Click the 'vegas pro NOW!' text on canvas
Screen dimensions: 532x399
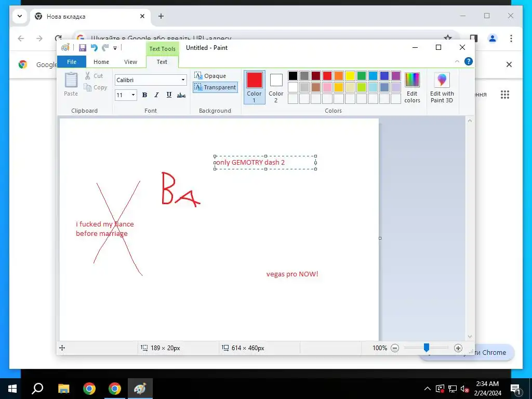[292, 274]
